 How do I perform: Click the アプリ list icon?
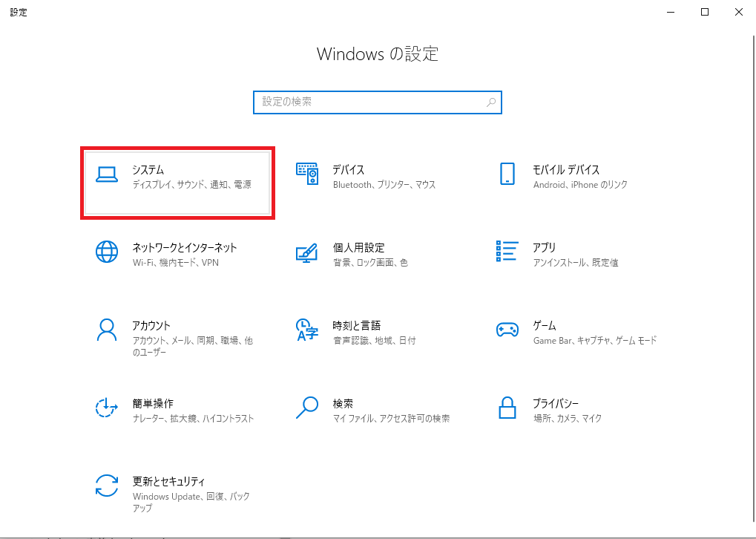coord(507,252)
